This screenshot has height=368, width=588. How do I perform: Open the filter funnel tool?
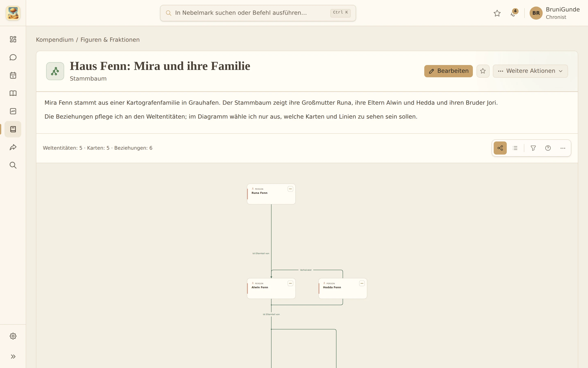(x=533, y=148)
